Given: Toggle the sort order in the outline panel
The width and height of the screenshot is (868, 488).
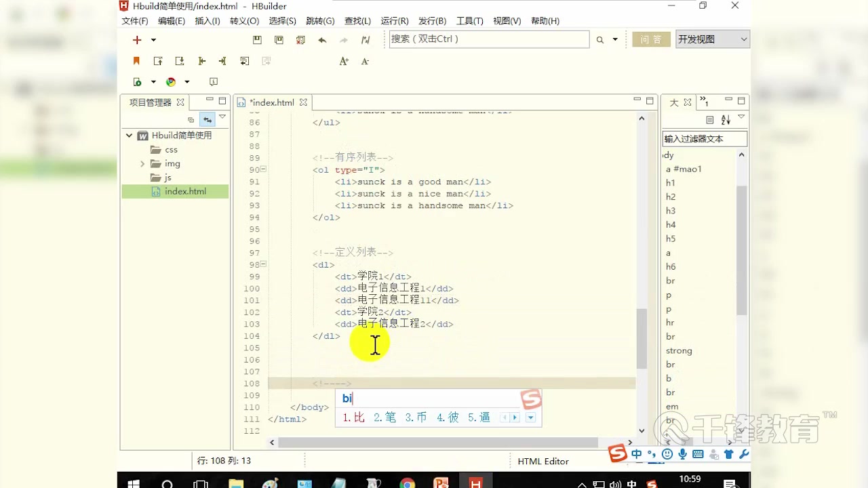Looking at the screenshot, I should point(726,119).
